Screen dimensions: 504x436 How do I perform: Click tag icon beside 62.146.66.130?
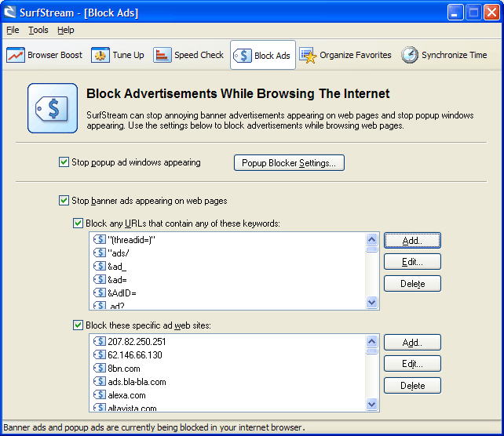100,354
